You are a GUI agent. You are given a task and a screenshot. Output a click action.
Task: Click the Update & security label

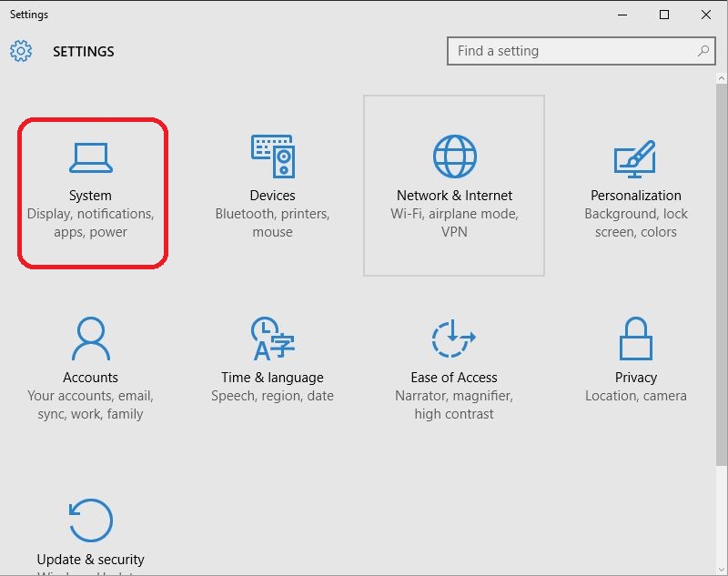pos(90,560)
